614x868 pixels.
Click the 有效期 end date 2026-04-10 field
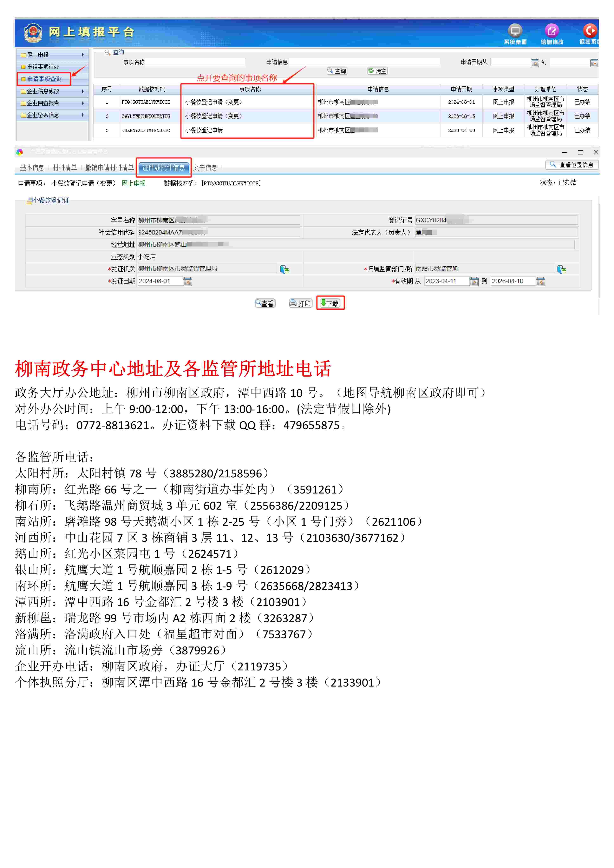point(513,281)
